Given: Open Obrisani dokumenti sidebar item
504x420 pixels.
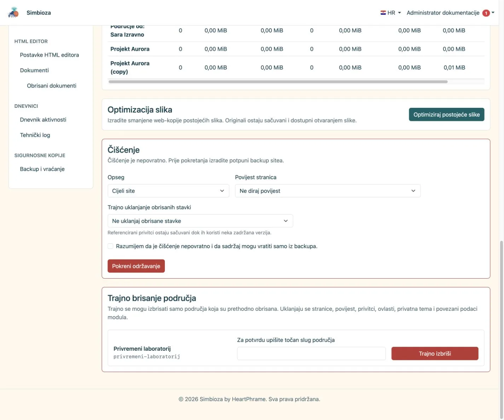Looking at the screenshot, I should pos(52,86).
